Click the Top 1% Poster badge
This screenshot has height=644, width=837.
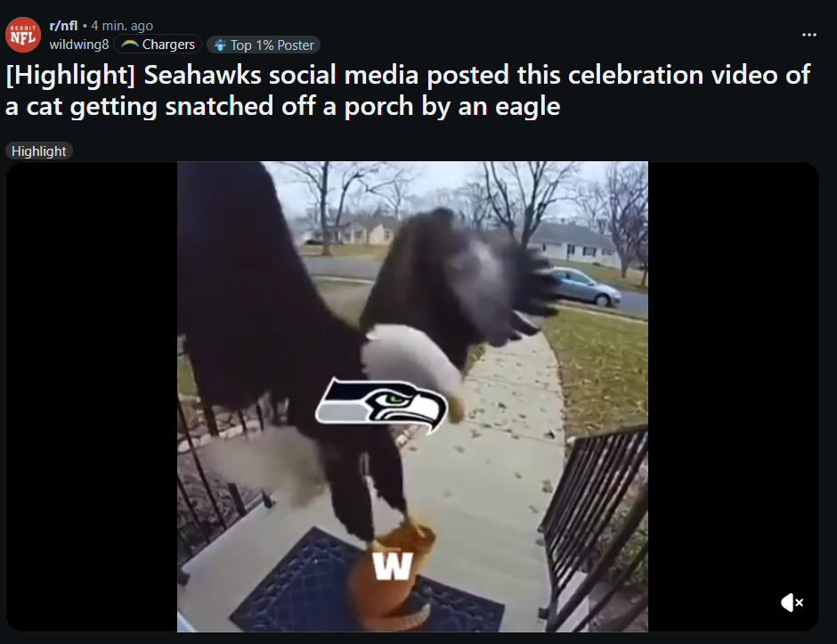(264, 45)
